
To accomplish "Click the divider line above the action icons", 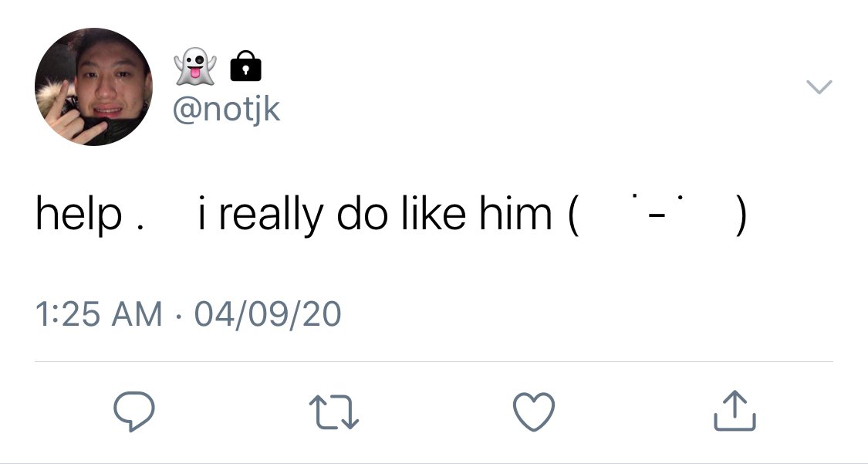I will pos(434,361).
